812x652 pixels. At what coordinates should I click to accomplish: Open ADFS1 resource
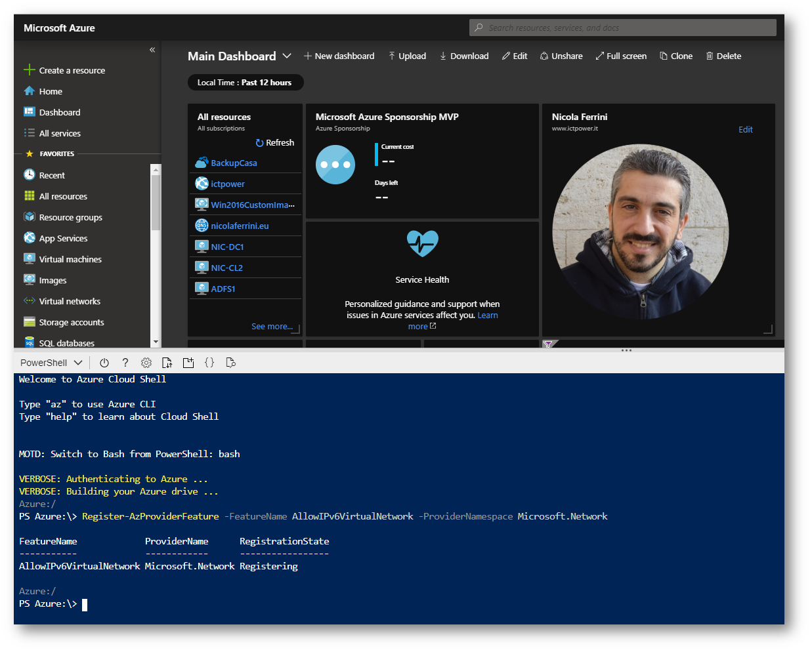pos(223,289)
